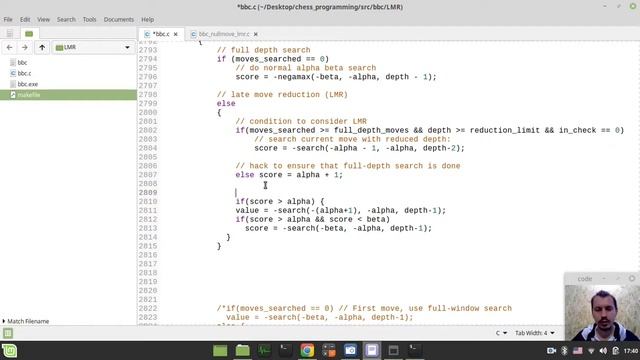Launch Google Chrome from the taskbar

(x=307, y=351)
